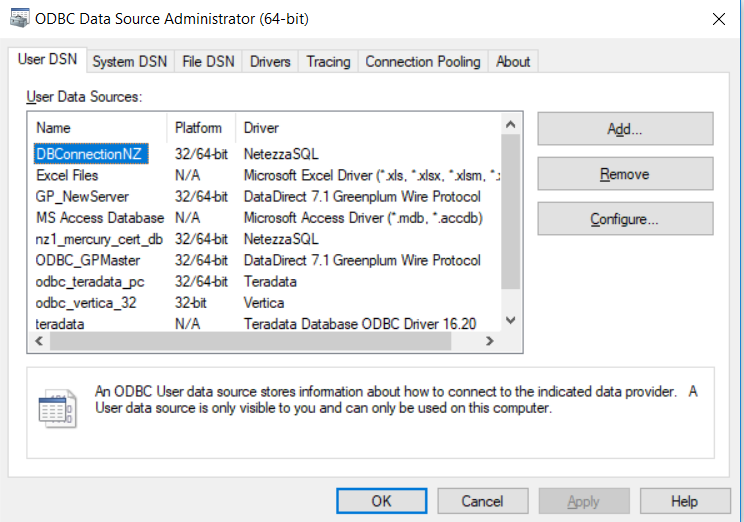744x522 pixels.
Task: Open the About tab
Action: click(x=513, y=61)
